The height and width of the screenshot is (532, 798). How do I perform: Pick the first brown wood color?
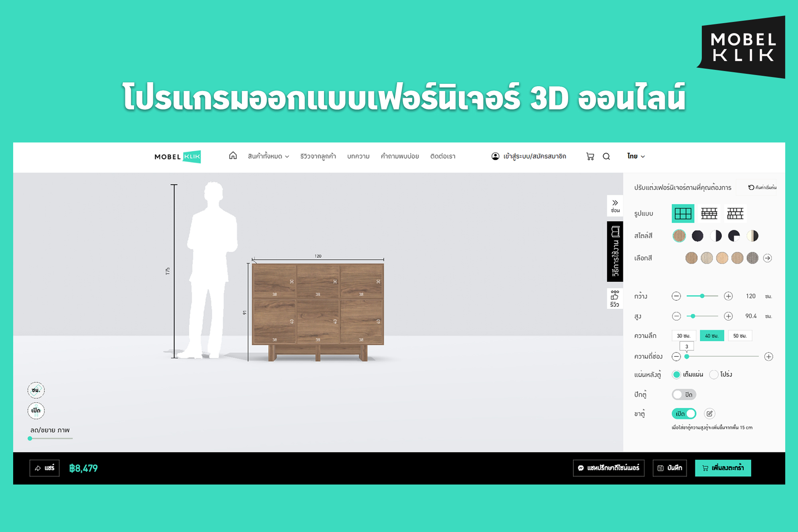pyautogui.click(x=691, y=258)
